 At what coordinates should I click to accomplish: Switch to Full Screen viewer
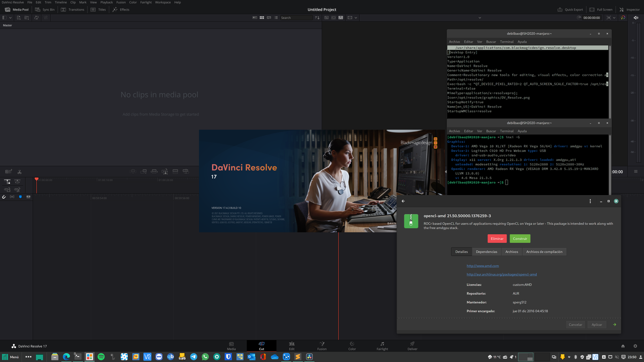601,10
